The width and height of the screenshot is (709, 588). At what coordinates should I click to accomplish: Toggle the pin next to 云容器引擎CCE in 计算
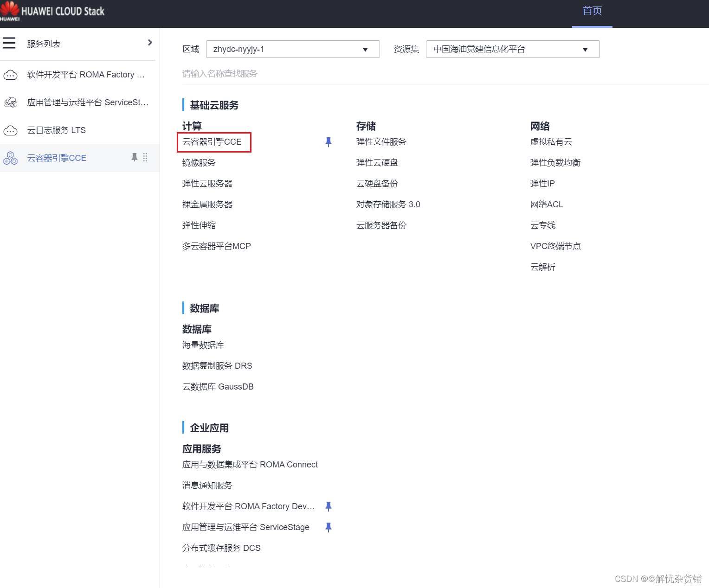329,142
